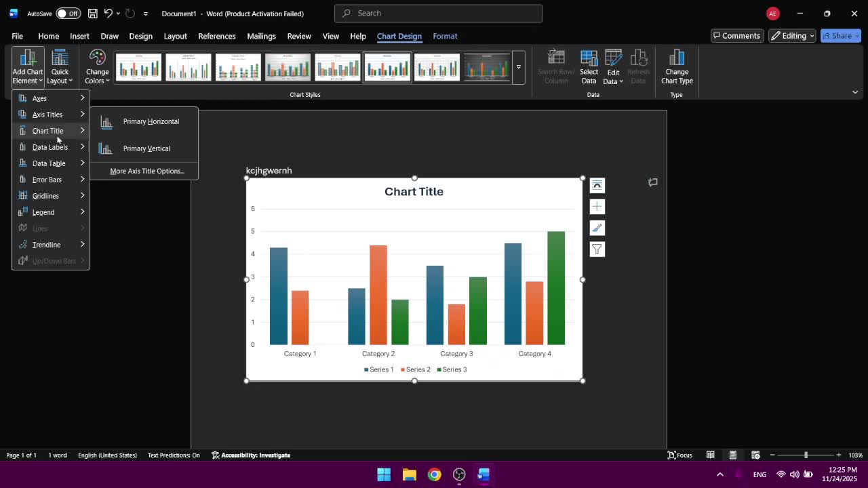Open the Chart Styles paintbrush button
The image size is (868, 488).
click(597, 228)
